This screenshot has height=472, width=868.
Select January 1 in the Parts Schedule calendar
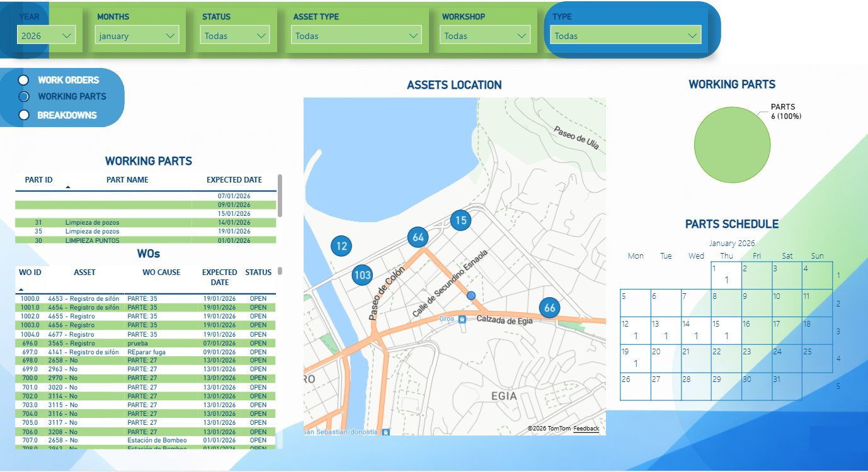pos(726,275)
